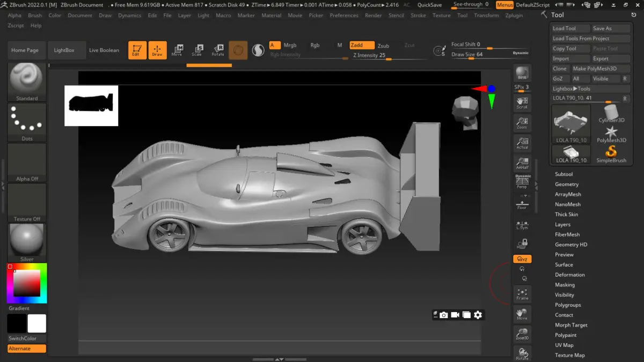Image resolution: width=644 pixels, height=362 pixels.
Task: Click the BPR render icon
Action: [x=522, y=73]
